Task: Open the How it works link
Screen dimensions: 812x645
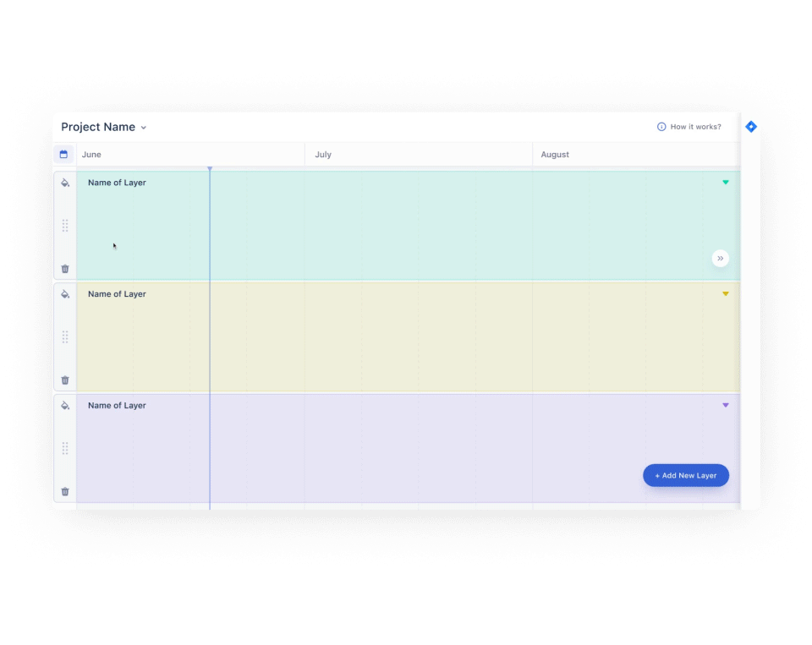Action: click(x=689, y=127)
